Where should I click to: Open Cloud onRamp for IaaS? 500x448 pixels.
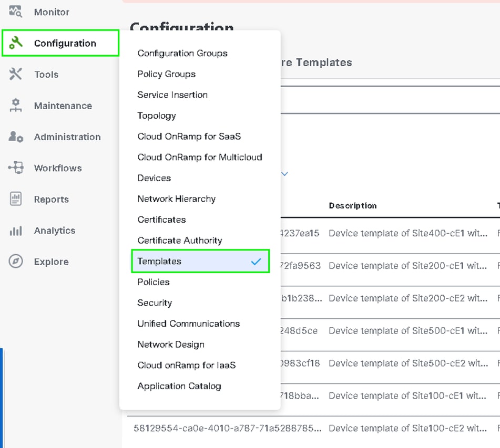click(187, 365)
